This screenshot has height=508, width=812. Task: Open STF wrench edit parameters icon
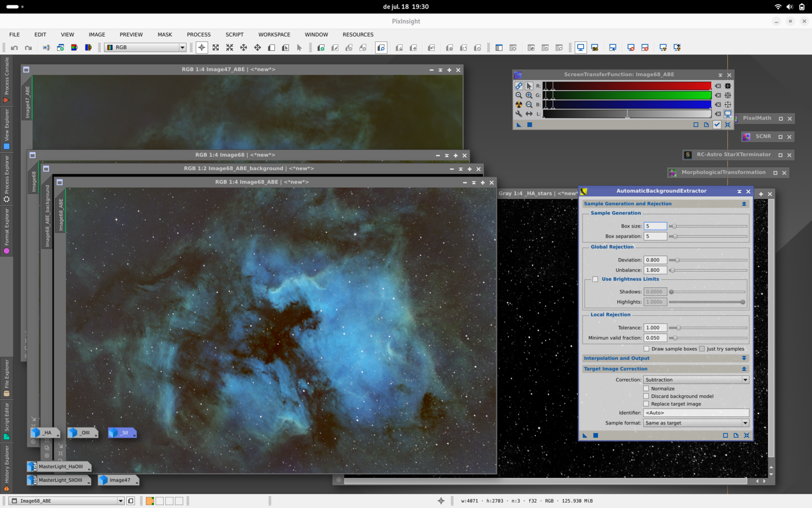click(519, 114)
